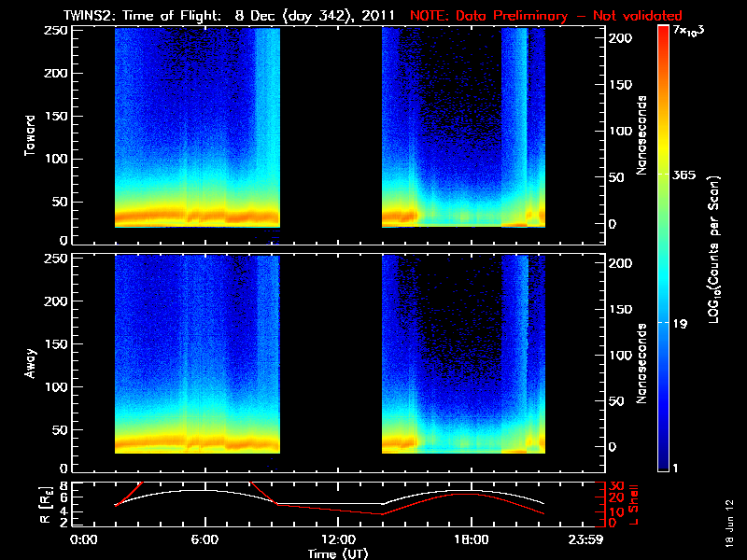Click the "150" tick on the Toward left axis
This screenshot has height=560, width=747.
[x=56, y=116]
